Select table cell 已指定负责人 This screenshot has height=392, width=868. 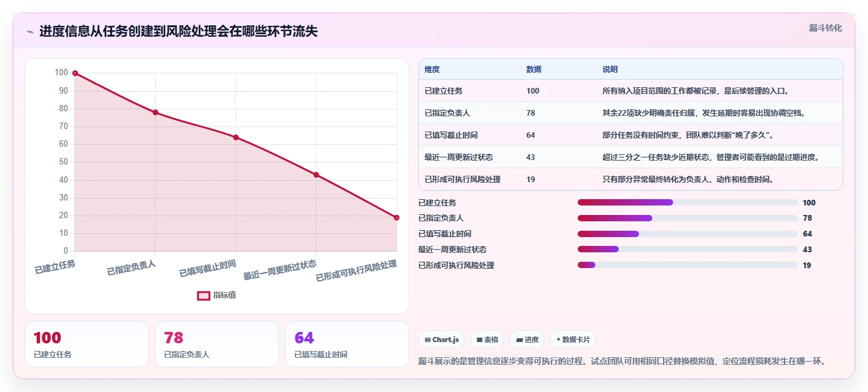[x=447, y=113]
